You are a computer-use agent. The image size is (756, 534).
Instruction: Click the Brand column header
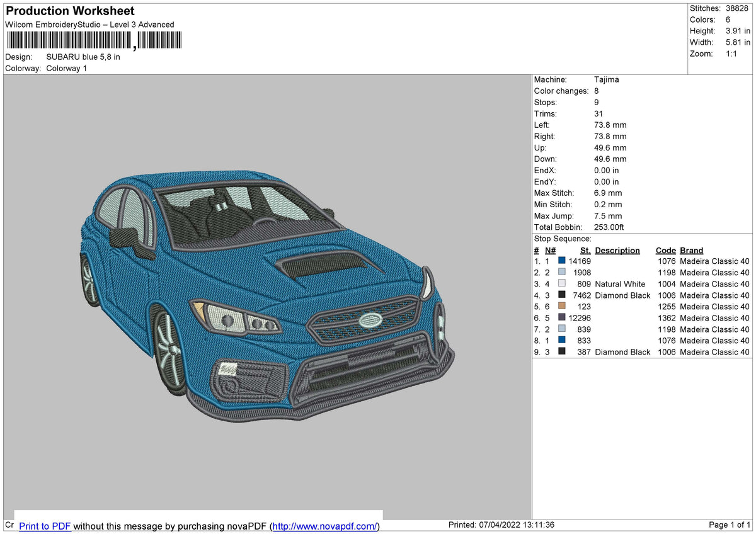click(690, 250)
